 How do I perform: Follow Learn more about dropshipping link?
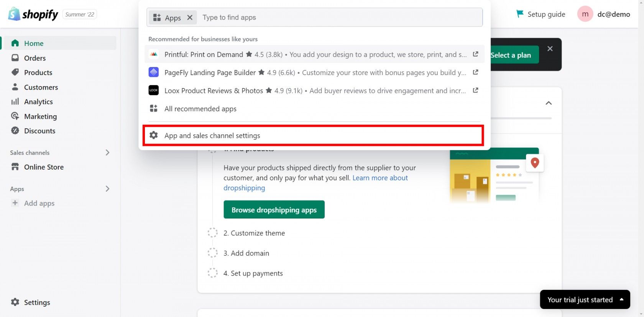[x=379, y=178]
